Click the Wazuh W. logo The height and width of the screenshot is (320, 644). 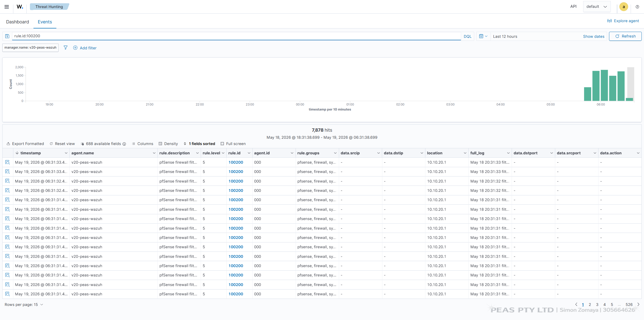[x=20, y=7]
